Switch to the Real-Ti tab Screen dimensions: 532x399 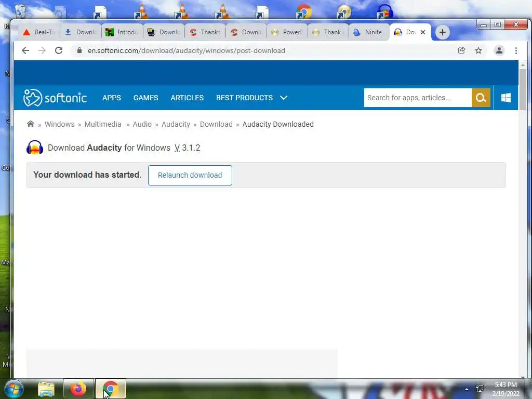click(x=39, y=32)
